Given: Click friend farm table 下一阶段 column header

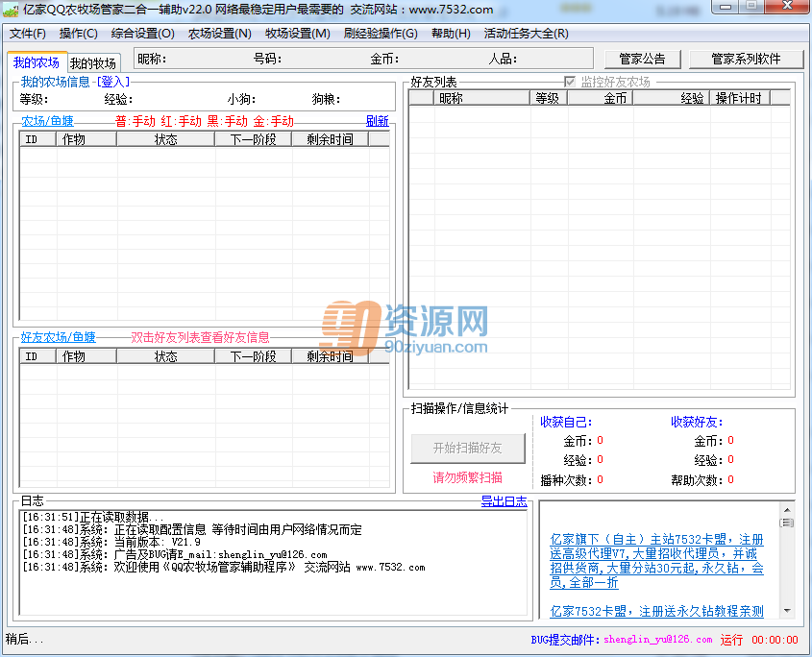Looking at the screenshot, I should click(254, 356).
